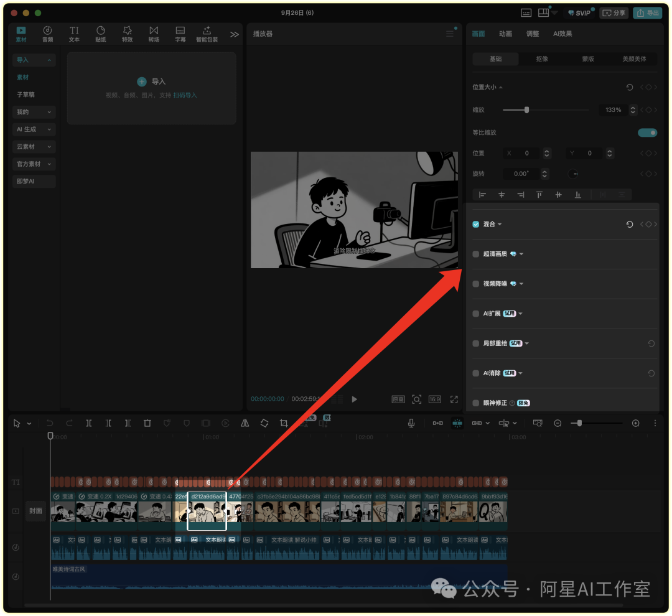The height and width of the screenshot is (616, 672).
Task: Align clip to left edge
Action: point(483,195)
